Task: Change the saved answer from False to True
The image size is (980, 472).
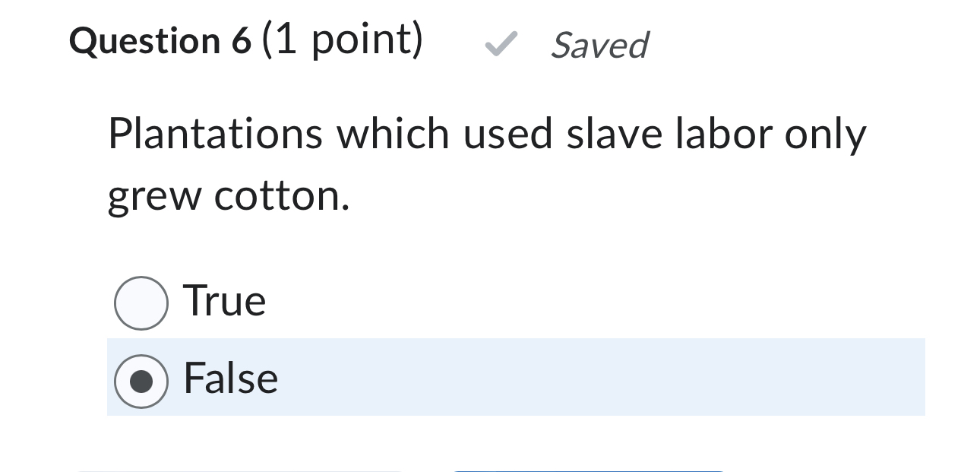Action: (141, 302)
